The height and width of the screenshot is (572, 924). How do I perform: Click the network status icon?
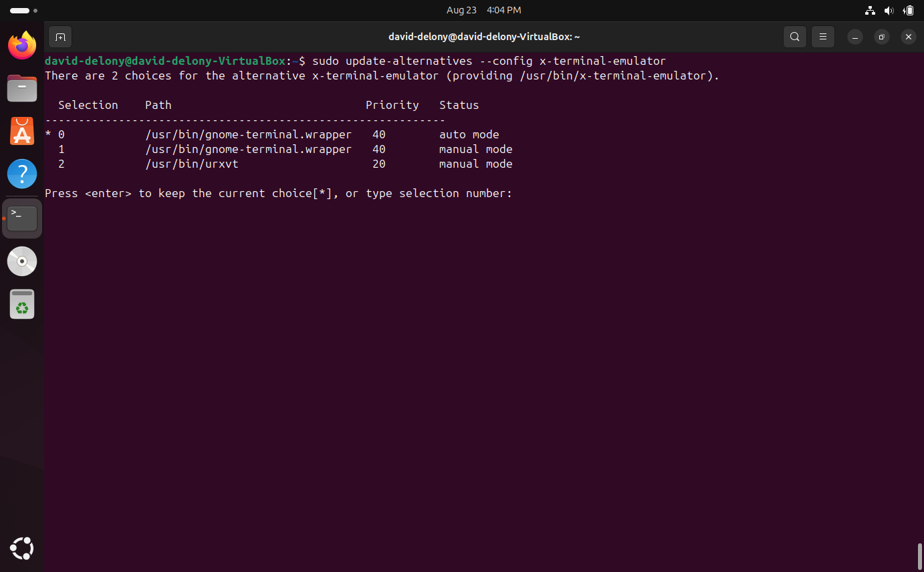(x=870, y=11)
